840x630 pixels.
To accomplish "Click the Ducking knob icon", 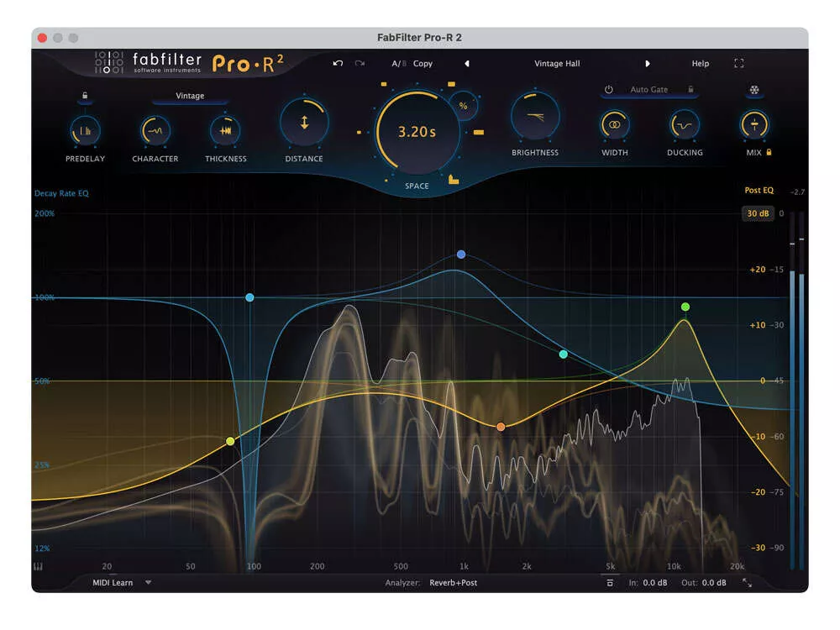I will point(685,125).
